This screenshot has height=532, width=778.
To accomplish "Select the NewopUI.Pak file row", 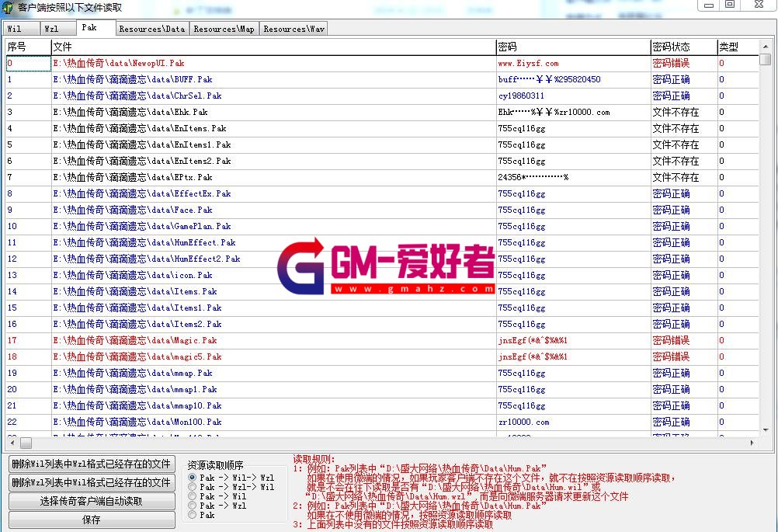I will [381, 63].
